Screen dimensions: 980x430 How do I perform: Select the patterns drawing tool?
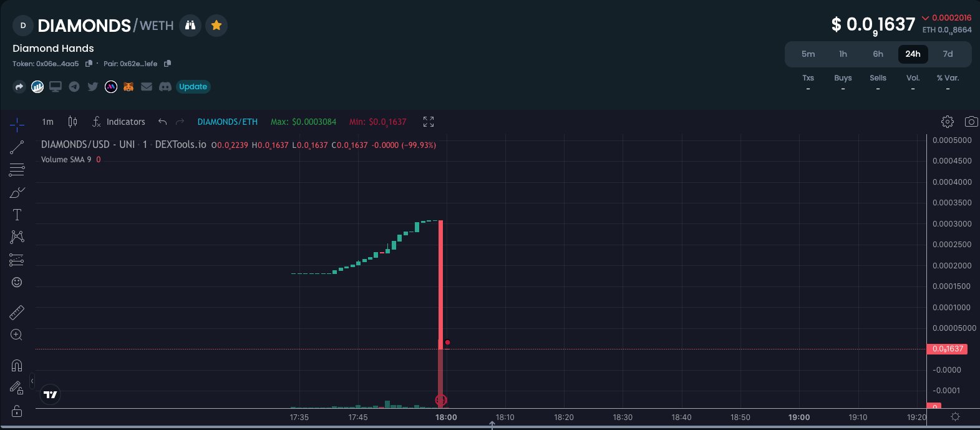click(17, 237)
